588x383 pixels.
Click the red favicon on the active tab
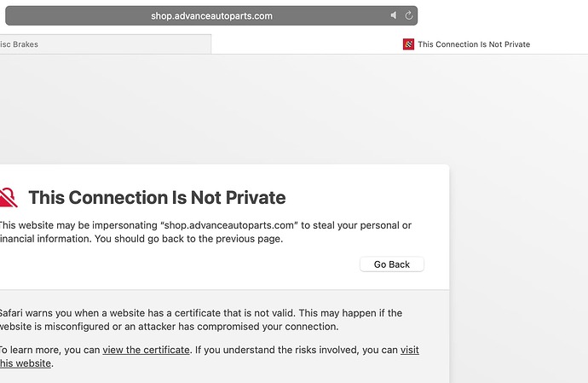(408, 44)
